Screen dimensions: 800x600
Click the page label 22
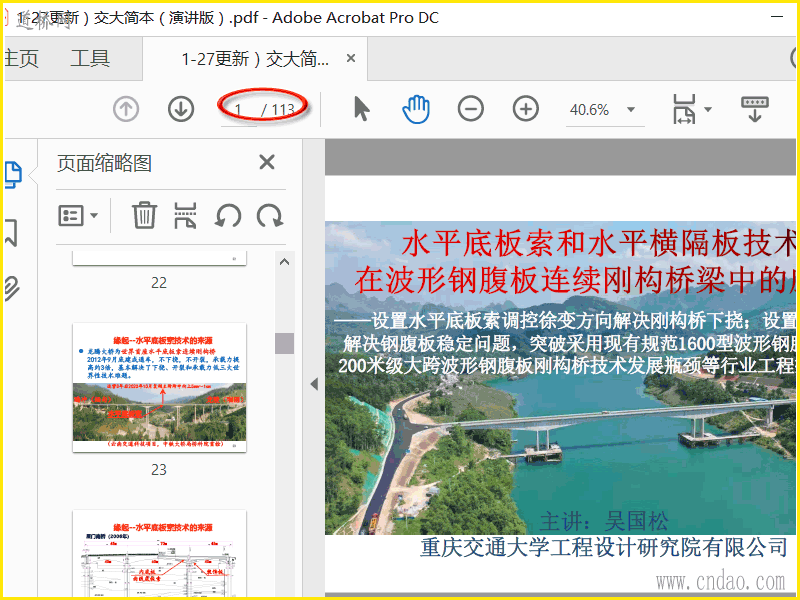(x=159, y=283)
